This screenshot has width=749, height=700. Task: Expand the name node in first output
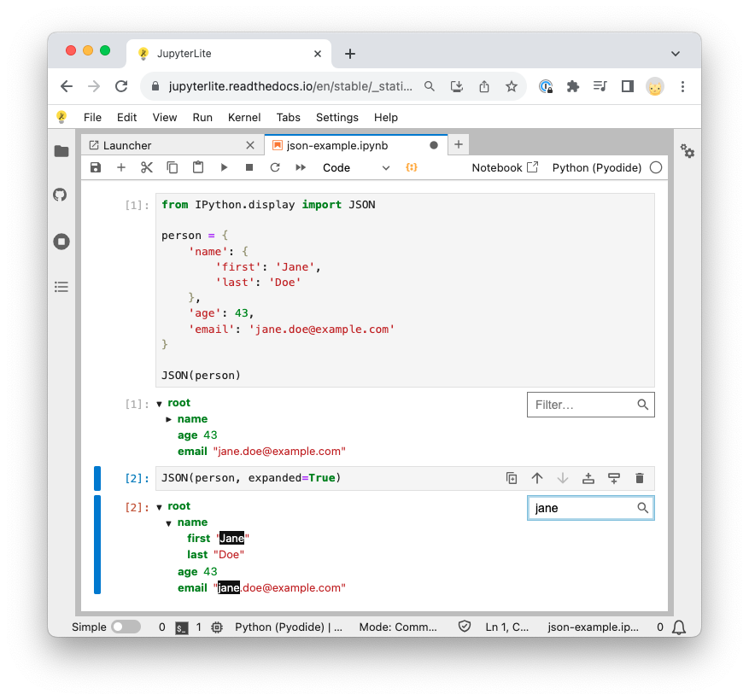pos(168,420)
